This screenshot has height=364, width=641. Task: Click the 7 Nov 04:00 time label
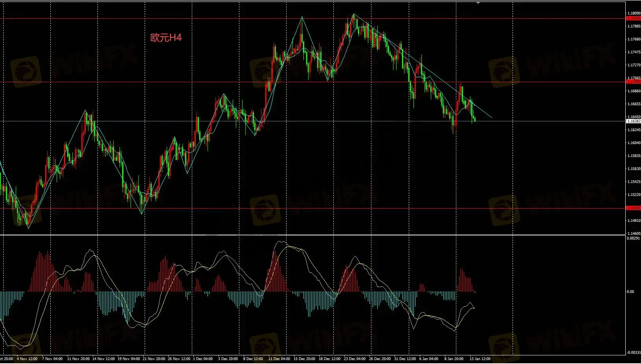point(52,359)
